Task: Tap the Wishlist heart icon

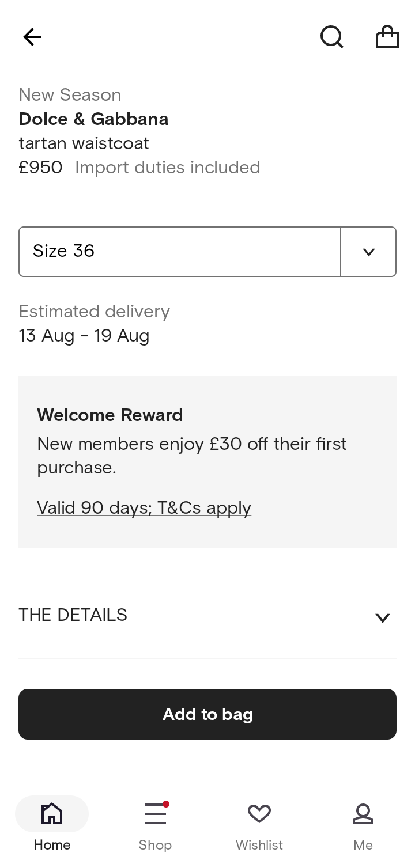Action: point(259,814)
